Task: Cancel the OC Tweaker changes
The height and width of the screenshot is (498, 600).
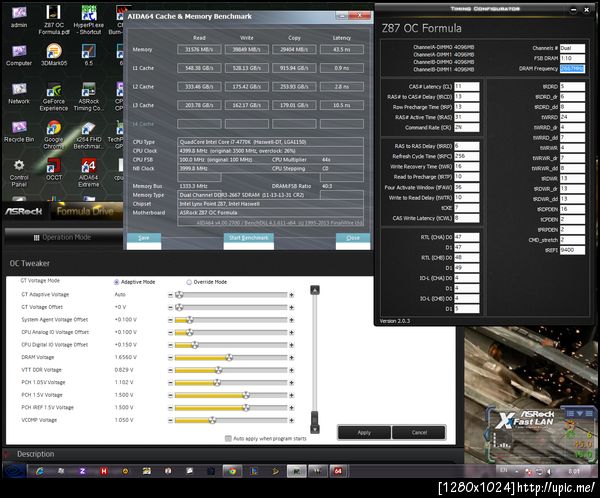Action: [x=419, y=433]
